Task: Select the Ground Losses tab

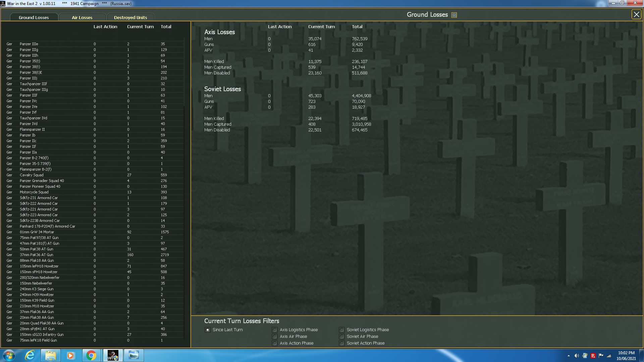Action: (34, 17)
